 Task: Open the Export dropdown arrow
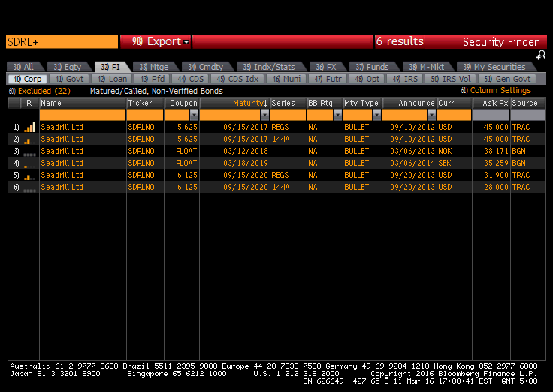point(186,42)
